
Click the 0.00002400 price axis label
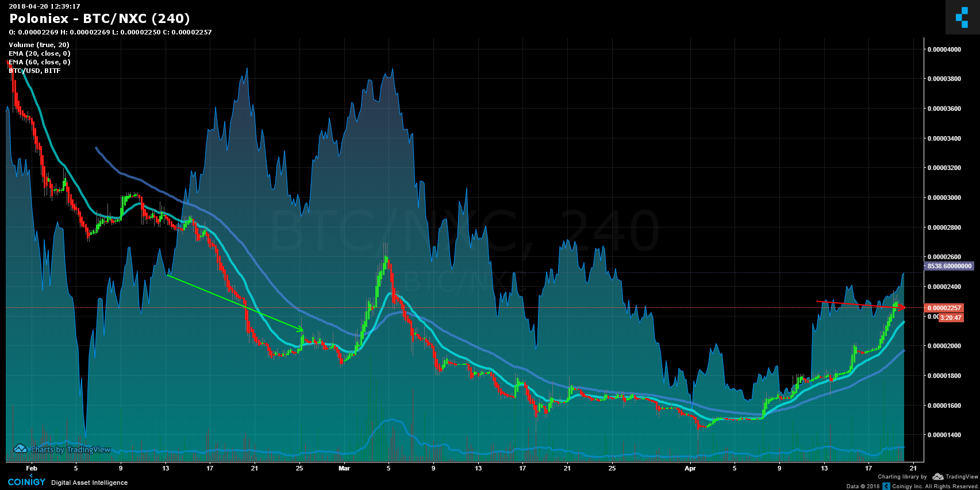(x=944, y=287)
